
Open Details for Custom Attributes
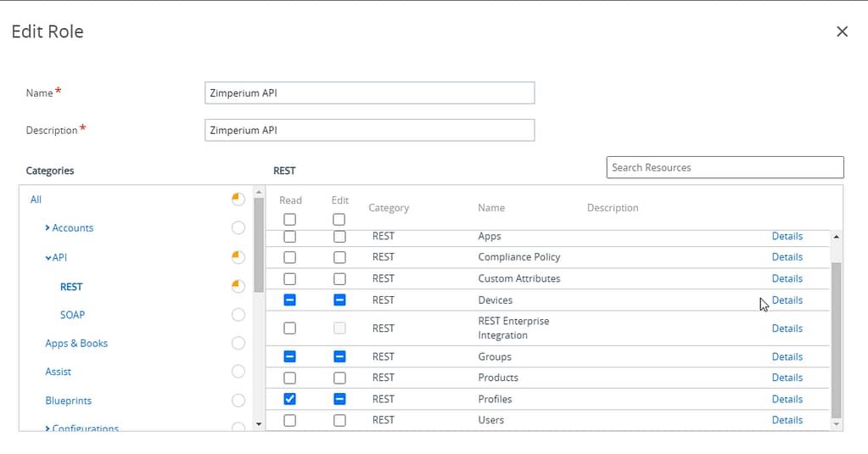click(x=787, y=278)
